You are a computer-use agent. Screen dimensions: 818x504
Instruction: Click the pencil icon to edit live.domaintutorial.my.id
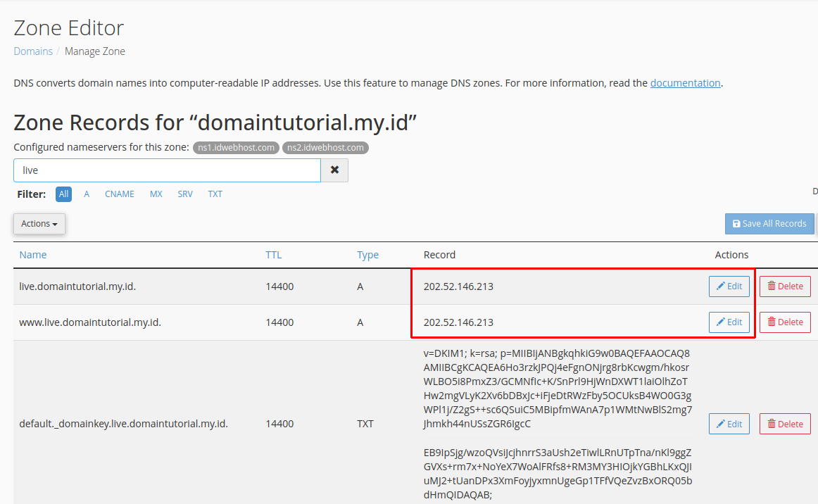722,286
